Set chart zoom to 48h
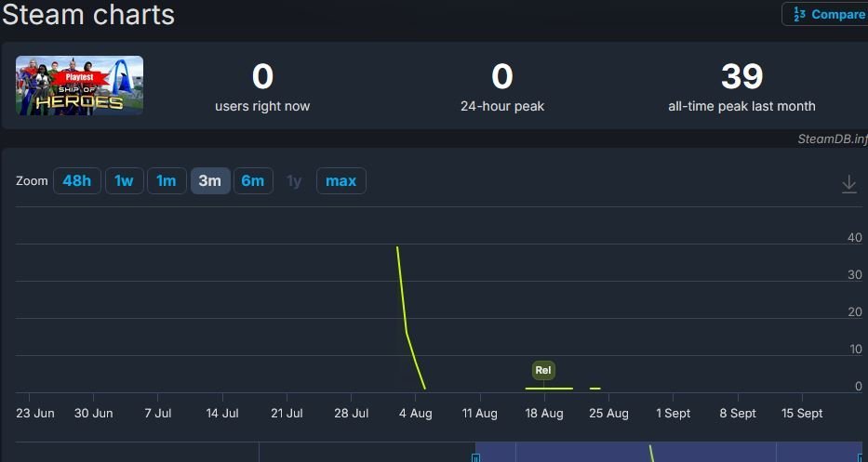 [77, 181]
